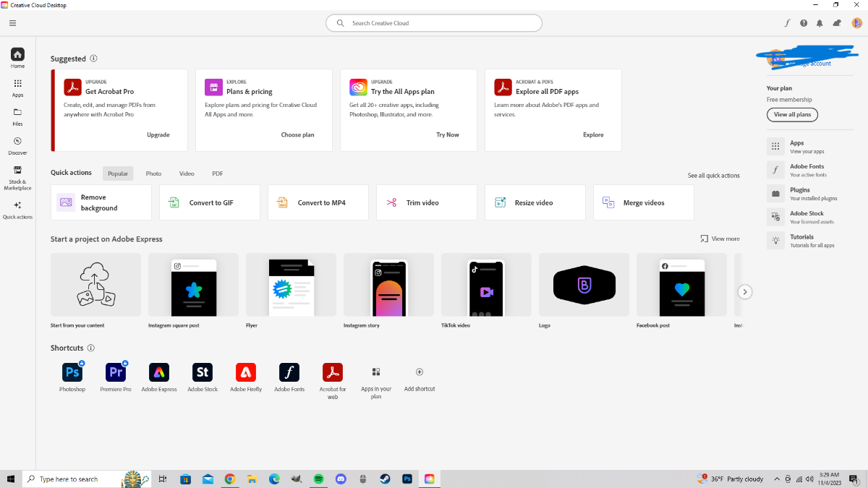The height and width of the screenshot is (488, 868).
Task: Select the Instagram story template thumbnail
Action: click(x=388, y=285)
